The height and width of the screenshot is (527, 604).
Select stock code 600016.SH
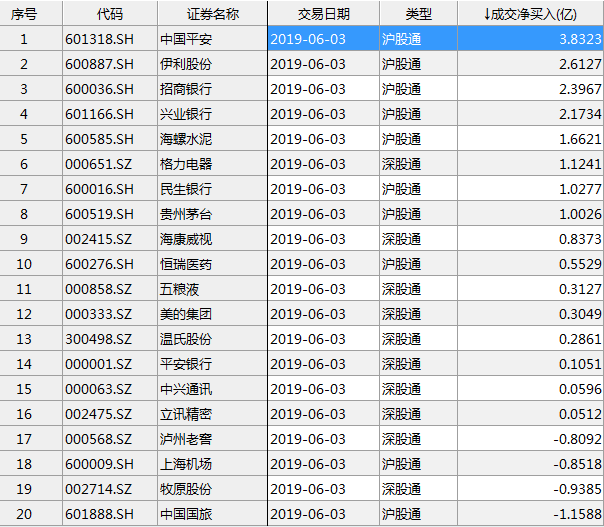(110, 189)
